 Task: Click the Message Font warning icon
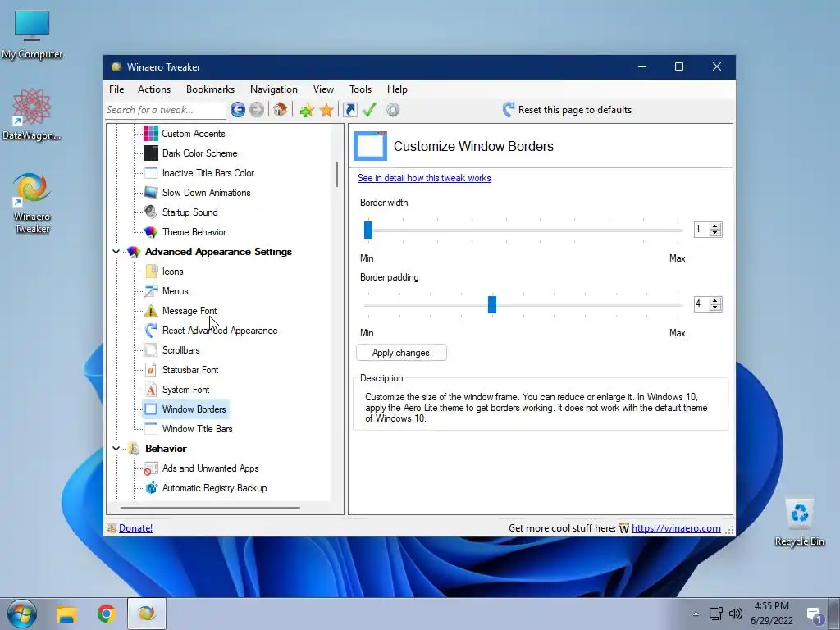pos(151,311)
